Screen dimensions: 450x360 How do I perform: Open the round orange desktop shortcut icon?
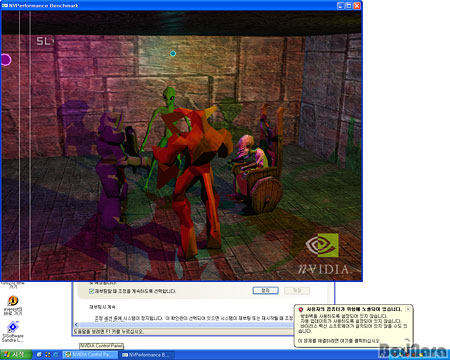13,301
